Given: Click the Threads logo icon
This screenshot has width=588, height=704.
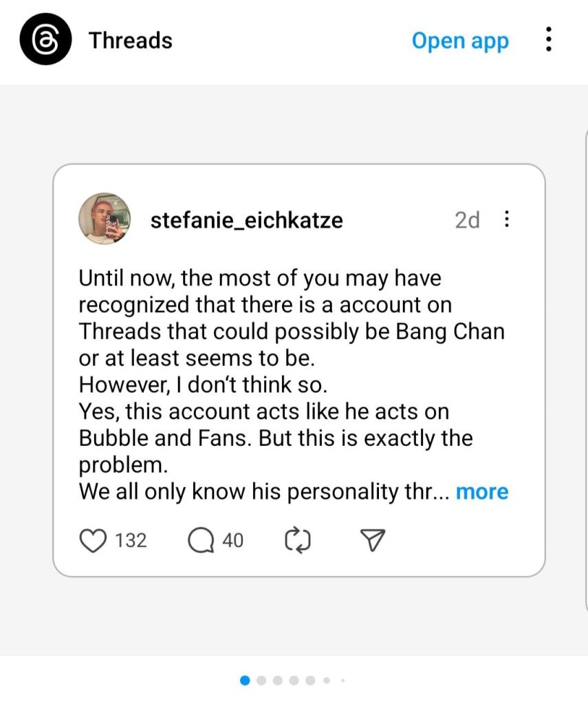Looking at the screenshot, I should coord(46,41).
